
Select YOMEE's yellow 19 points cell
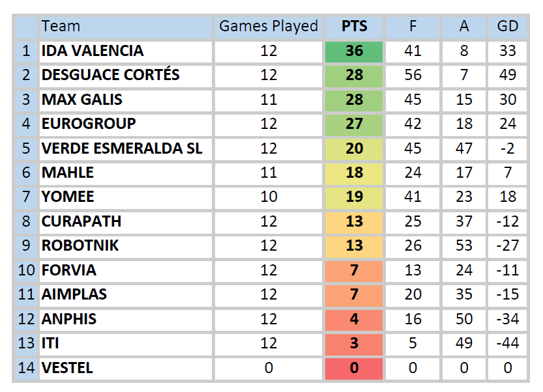354,197
